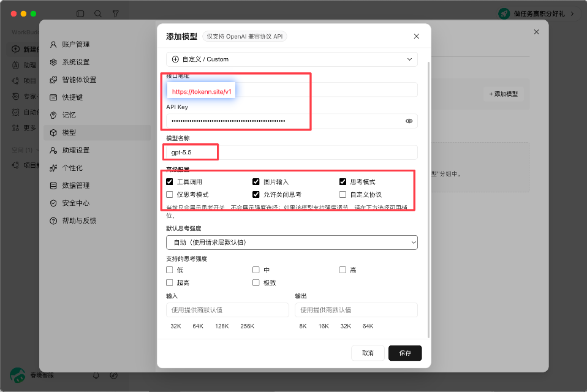587x392 pixels.
Task: Click 助理 in main left sidebar
Action: pos(30,65)
